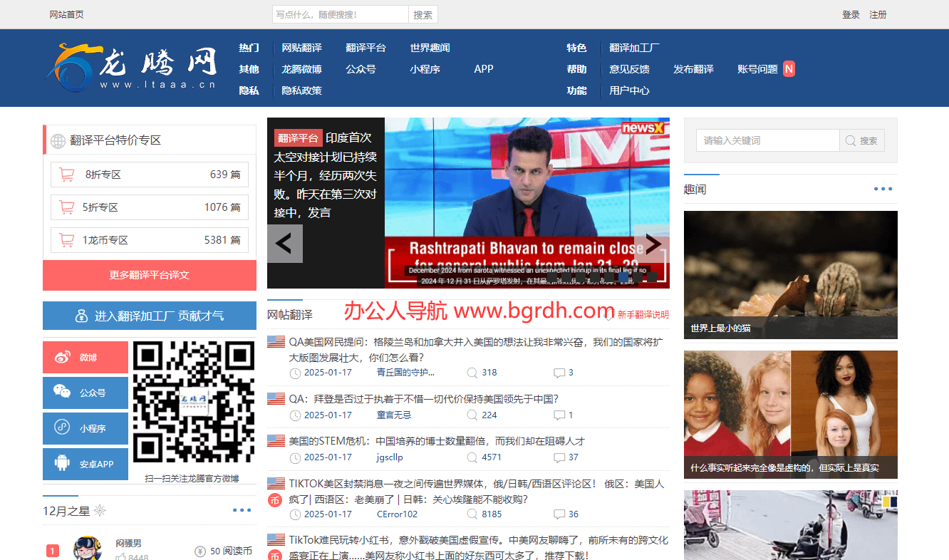Click 更多翻译平台译文 red button

(150, 275)
